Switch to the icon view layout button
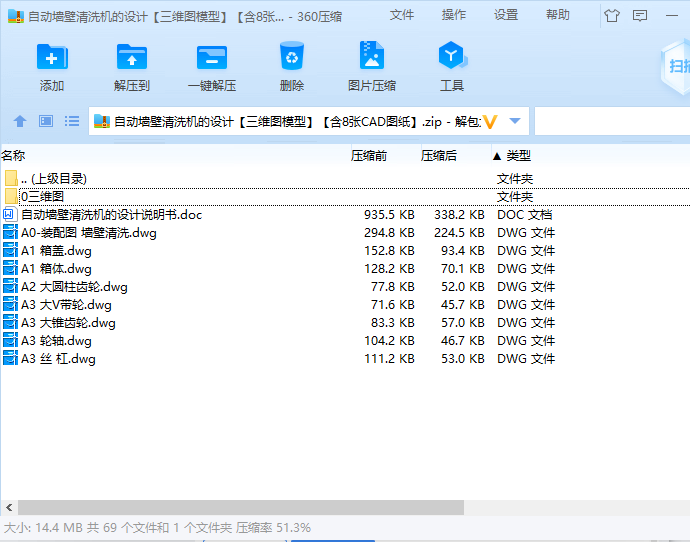 46,121
